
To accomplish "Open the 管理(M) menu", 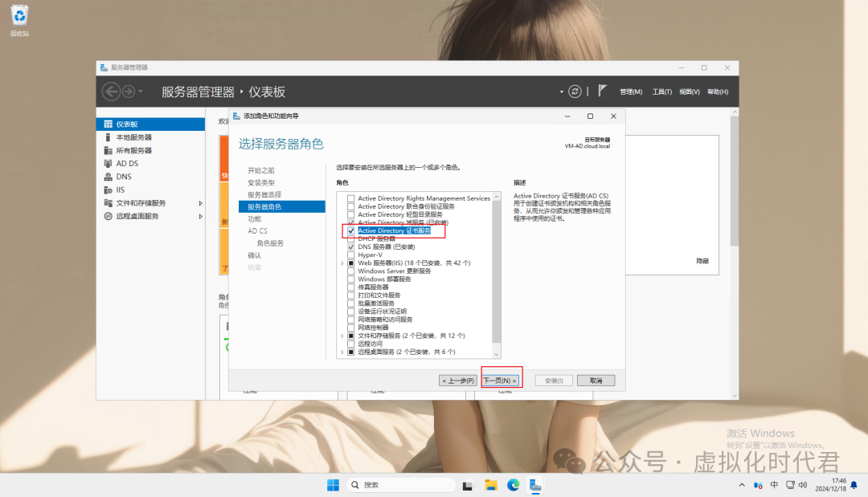I will (631, 92).
